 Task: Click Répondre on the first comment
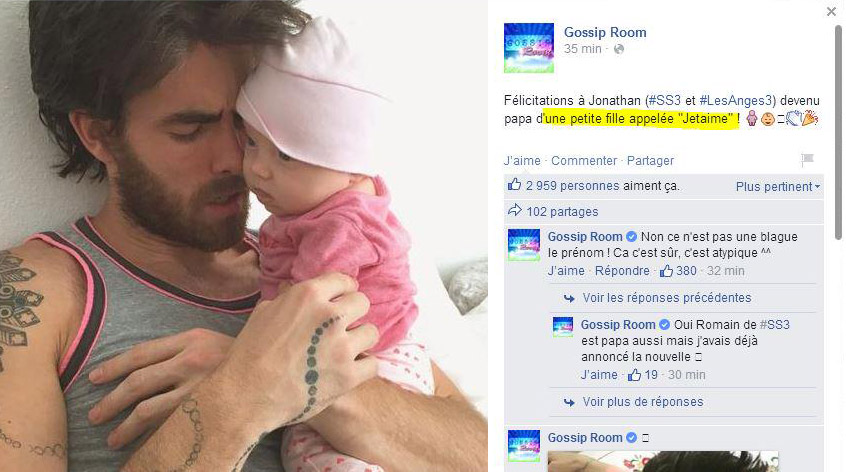click(622, 271)
